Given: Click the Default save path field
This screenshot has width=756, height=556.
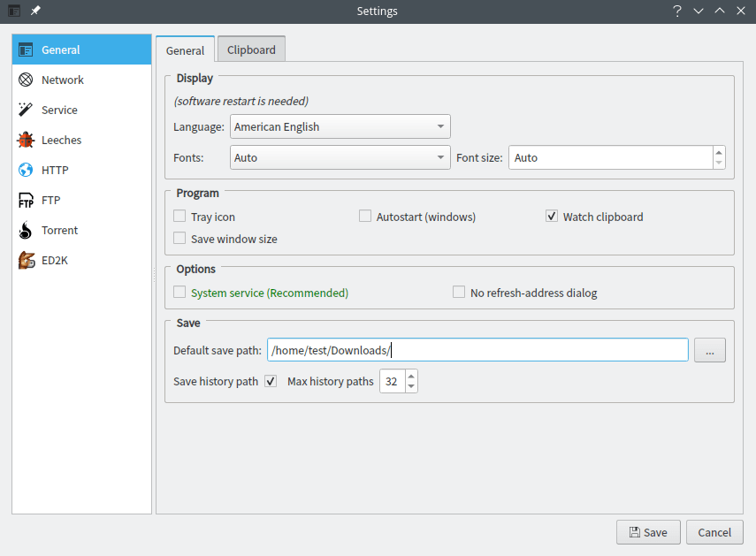Looking at the screenshot, I should [x=477, y=350].
